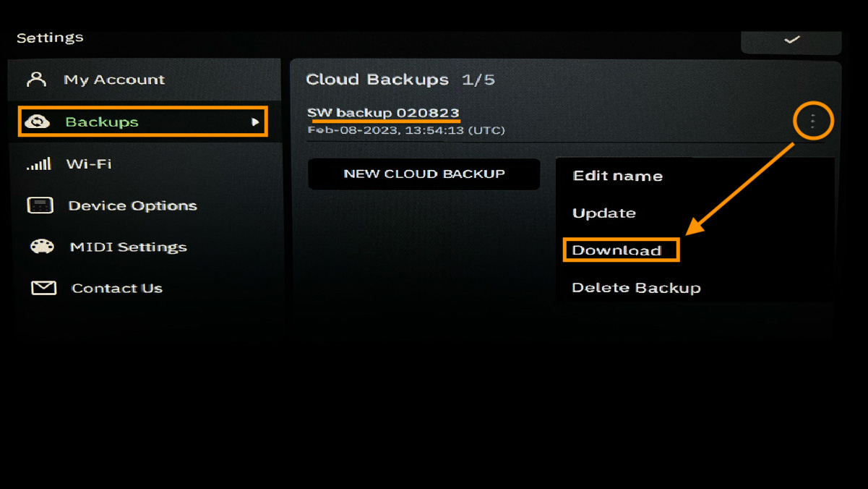Click the SW backup 020823 entry

[x=383, y=113]
